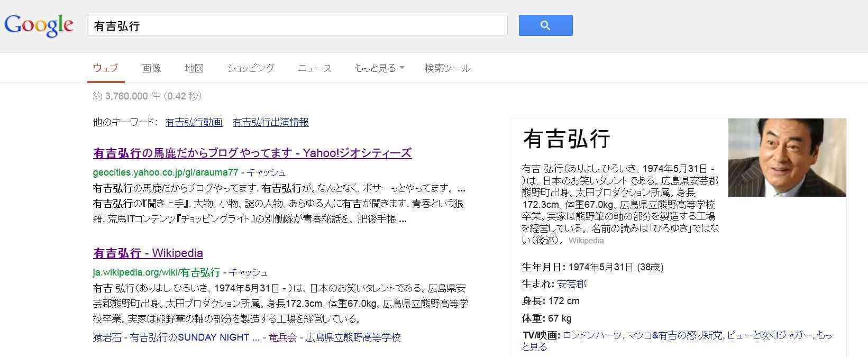
Task: Open the 地図 tab
Action: (194, 68)
